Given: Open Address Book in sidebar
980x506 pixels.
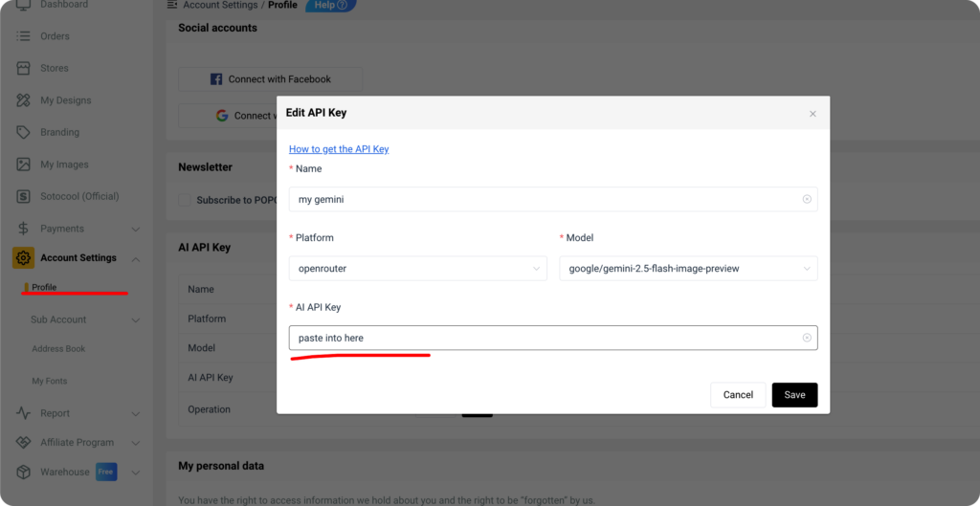Looking at the screenshot, I should pyautogui.click(x=58, y=349).
